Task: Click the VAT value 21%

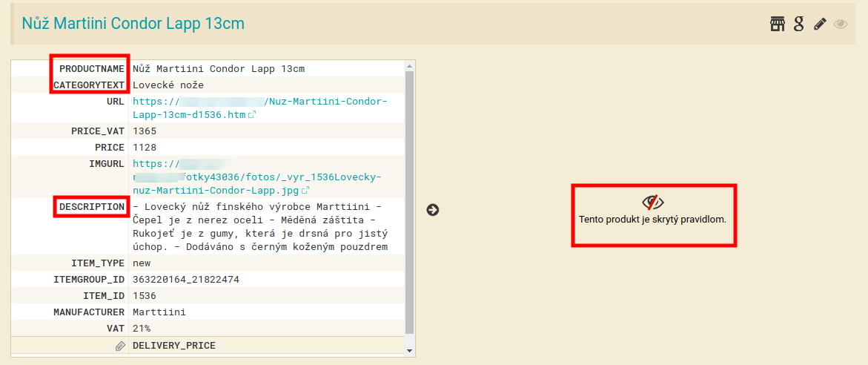Action: 142,329
